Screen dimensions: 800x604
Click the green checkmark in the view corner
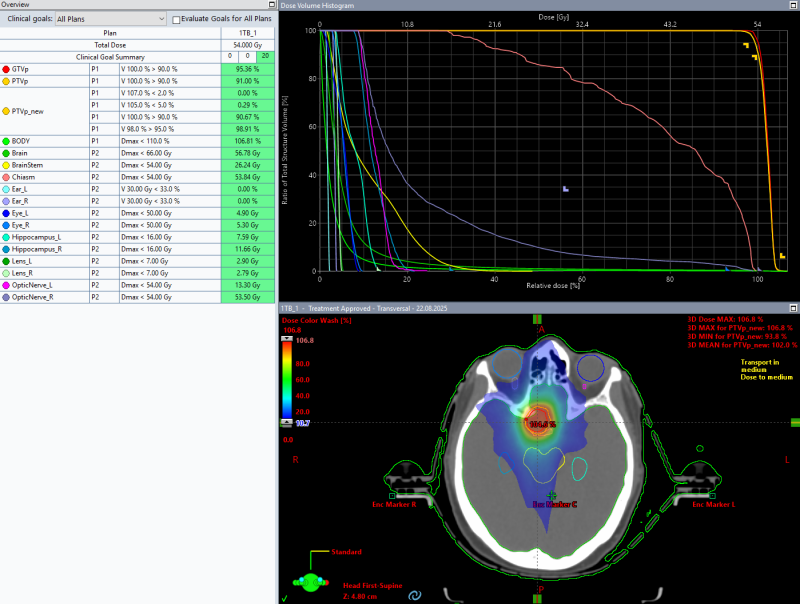click(x=286, y=598)
